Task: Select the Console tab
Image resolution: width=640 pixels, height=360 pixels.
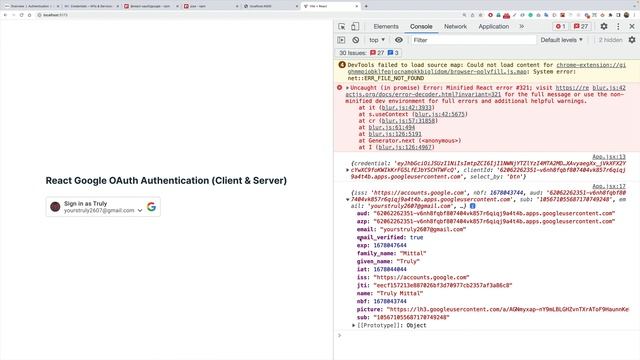Action: 421,27
